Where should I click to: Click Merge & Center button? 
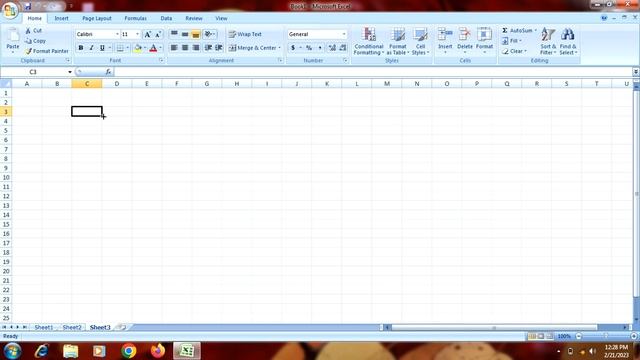pos(252,48)
